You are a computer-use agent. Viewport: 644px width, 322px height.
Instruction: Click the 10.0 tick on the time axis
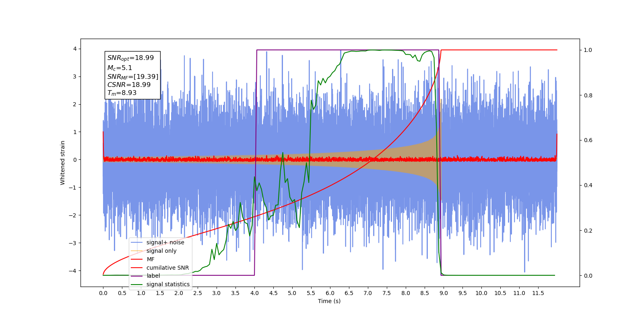click(x=481, y=293)
